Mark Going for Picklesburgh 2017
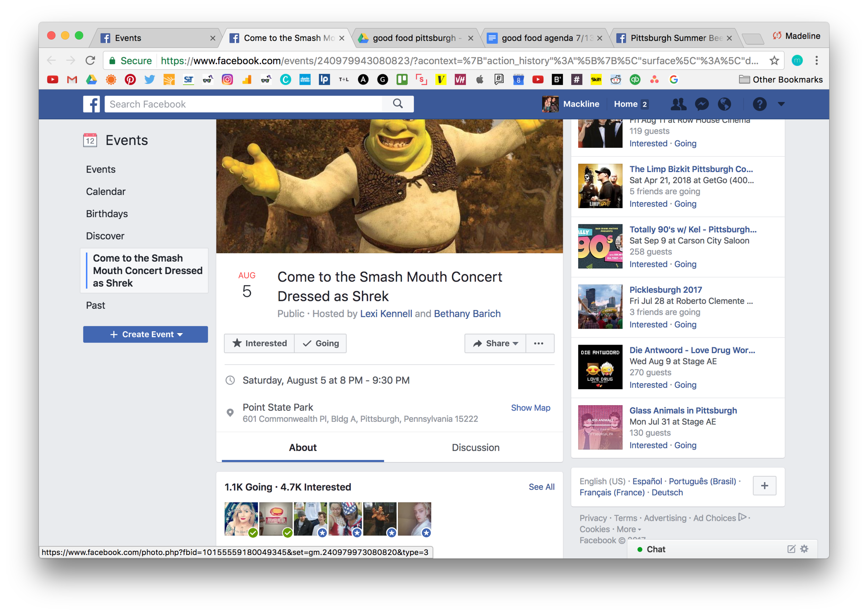This screenshot has width=868, height=614. [685, 325]
